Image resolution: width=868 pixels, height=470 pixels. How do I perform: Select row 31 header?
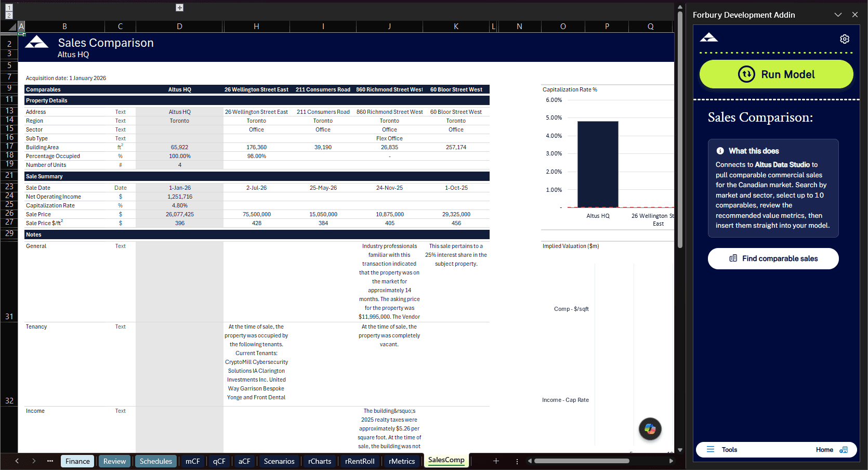pos(9,281)
